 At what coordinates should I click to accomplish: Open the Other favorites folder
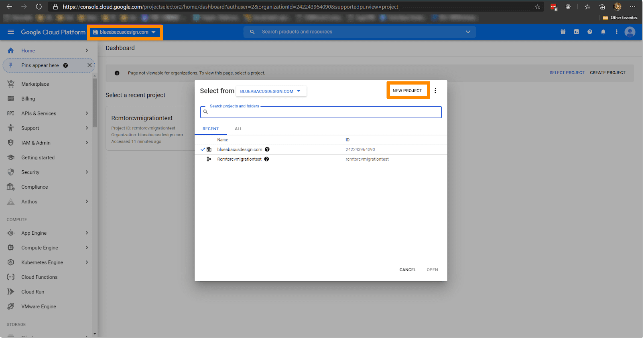(x=620, y=18)
